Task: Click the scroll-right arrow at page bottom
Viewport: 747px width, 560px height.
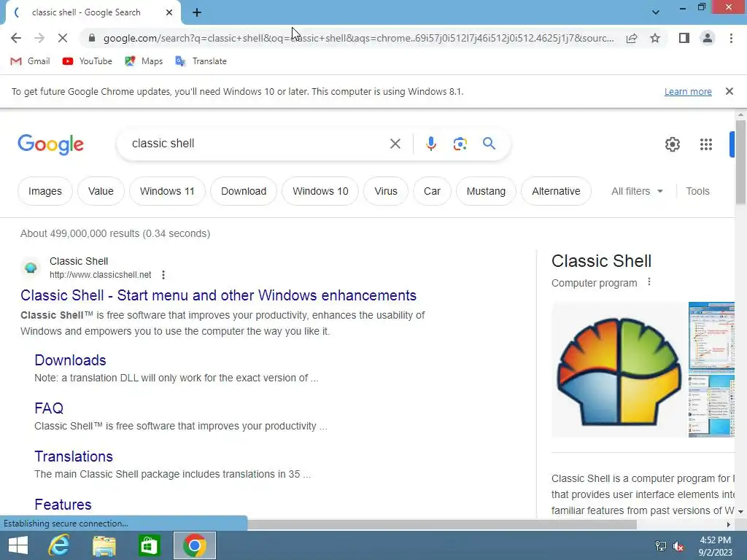Action: click(x=729, y=524)
